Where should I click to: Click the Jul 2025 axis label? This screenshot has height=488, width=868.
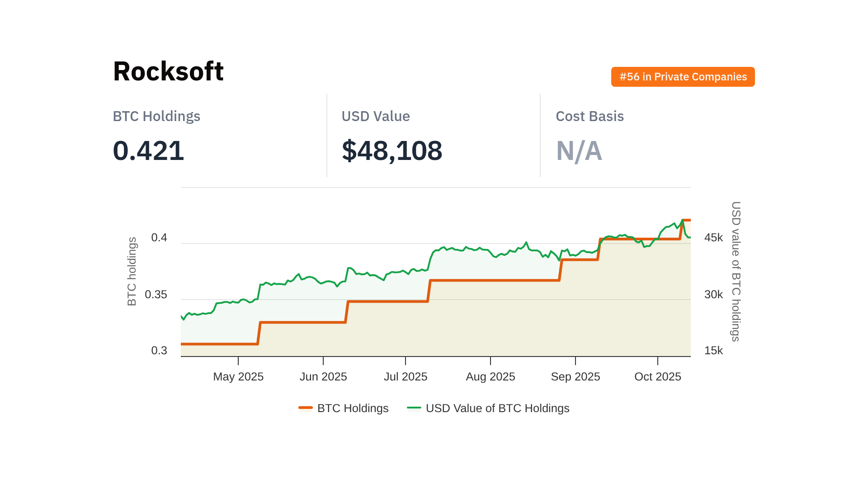(406, 376)
